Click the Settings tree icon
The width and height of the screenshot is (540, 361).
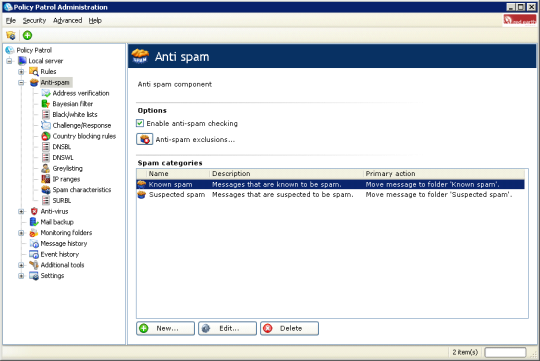tap(34, 276)
